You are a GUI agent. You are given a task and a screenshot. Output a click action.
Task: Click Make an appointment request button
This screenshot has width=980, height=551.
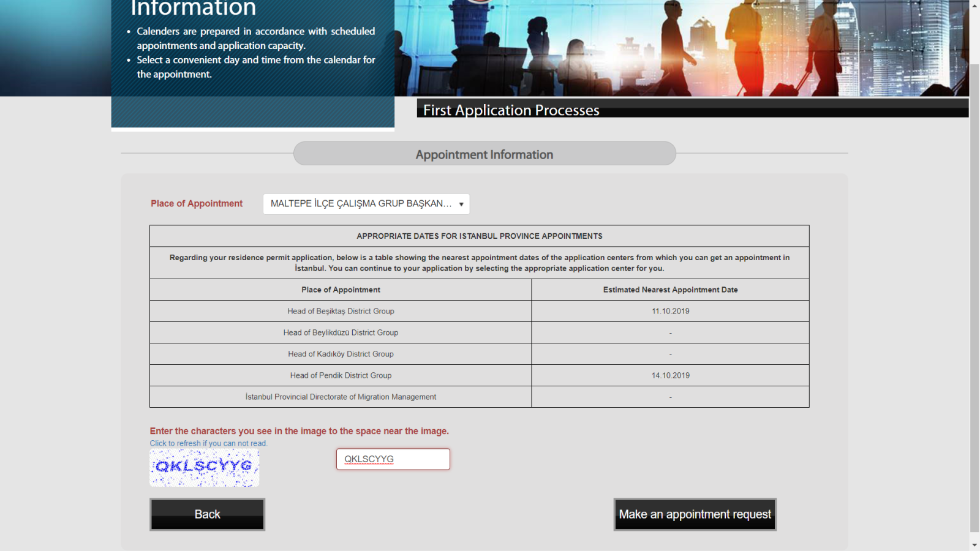[695, 514]
